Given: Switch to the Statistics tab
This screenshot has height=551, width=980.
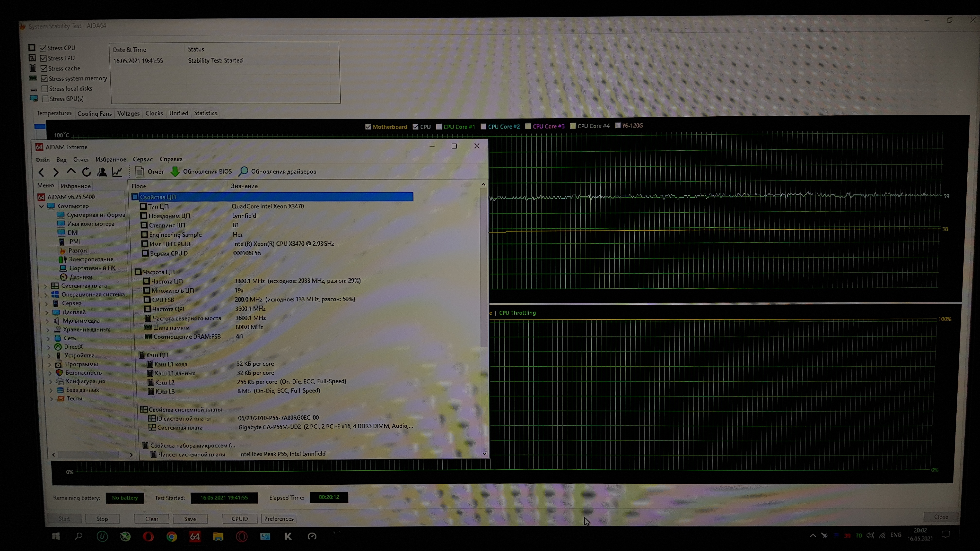Looking at the screenshot, I should click(206, 113).
